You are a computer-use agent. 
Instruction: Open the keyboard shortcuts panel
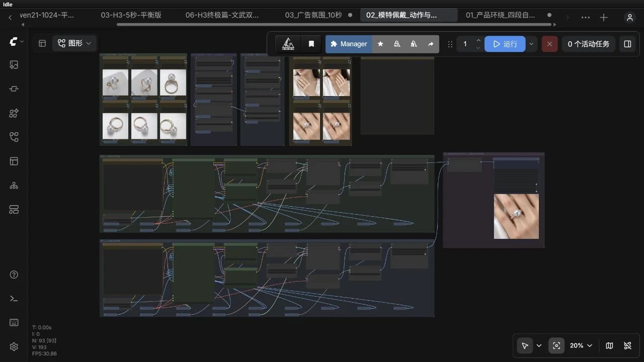14,323
